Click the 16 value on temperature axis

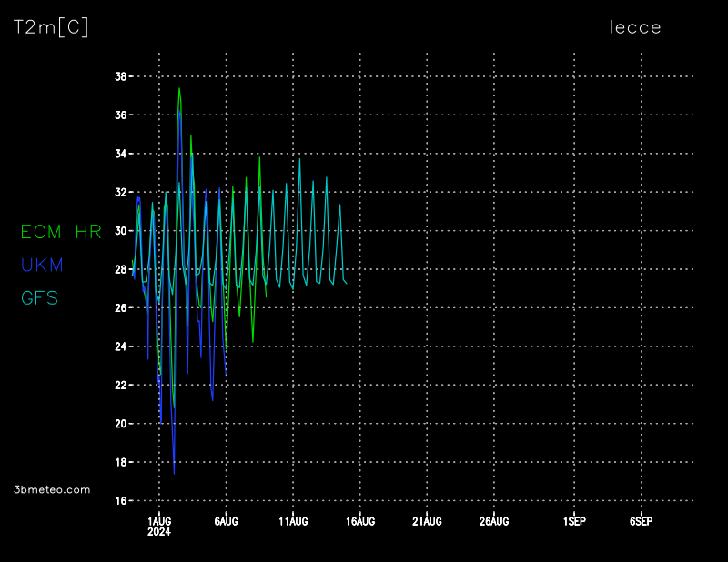coord(121,500)
